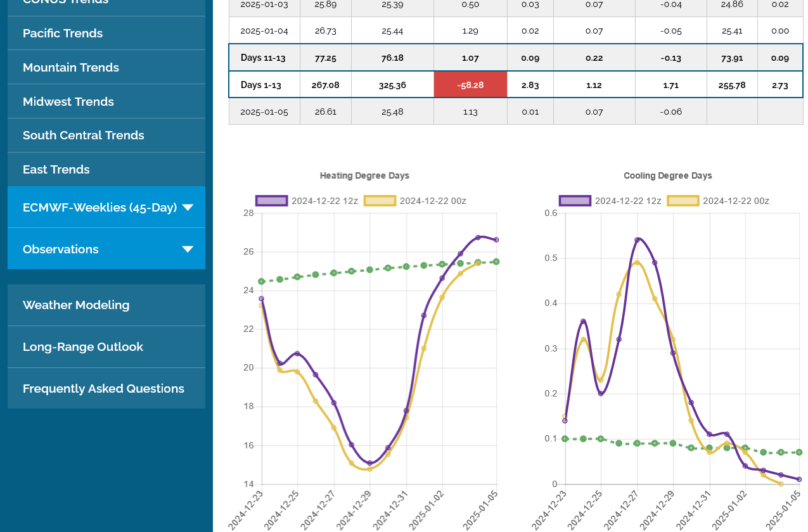808x532 pixels.
Task: Select the Days 11-13 summary row label
Action: click(x=263, y=58)
